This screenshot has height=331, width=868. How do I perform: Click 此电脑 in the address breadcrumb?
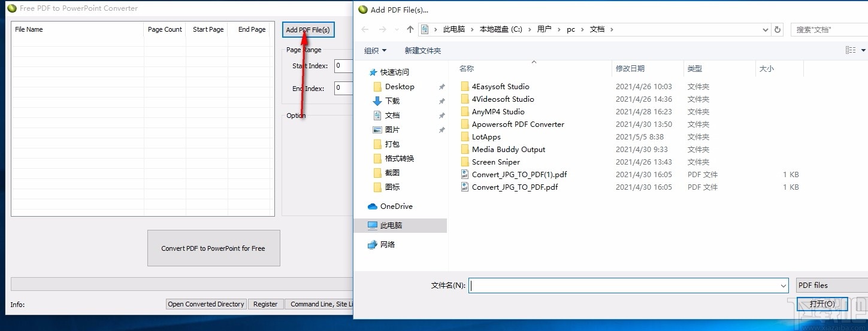[x=453, y=29]
